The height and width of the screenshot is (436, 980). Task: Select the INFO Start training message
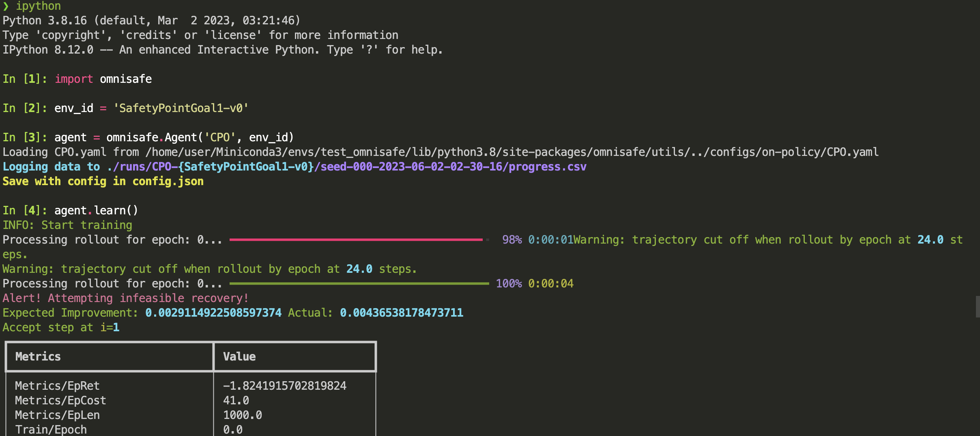(67, 224)
